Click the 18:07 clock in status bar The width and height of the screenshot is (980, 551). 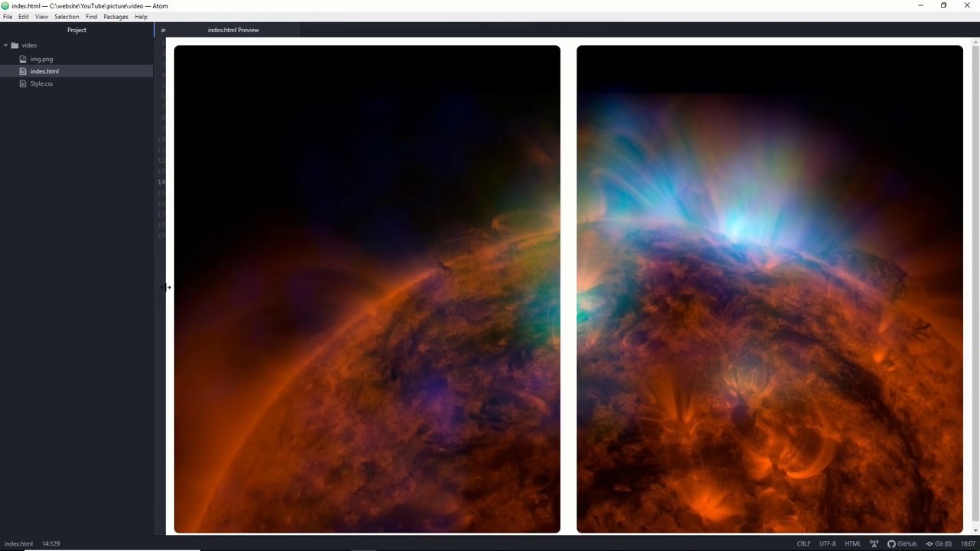[968, 544]
